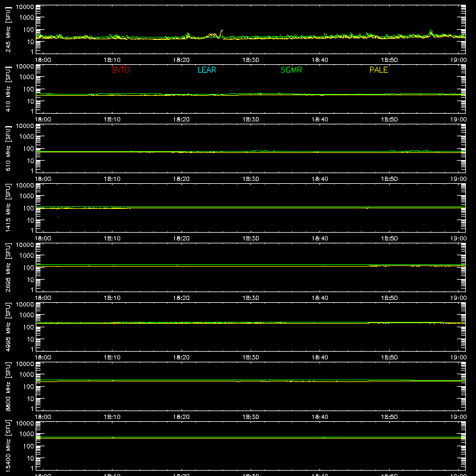Click 18:10 label under the 245 MHz plot
Viewport: 476px width, 476px height.
pyautogui.click(x=112, y=60)
